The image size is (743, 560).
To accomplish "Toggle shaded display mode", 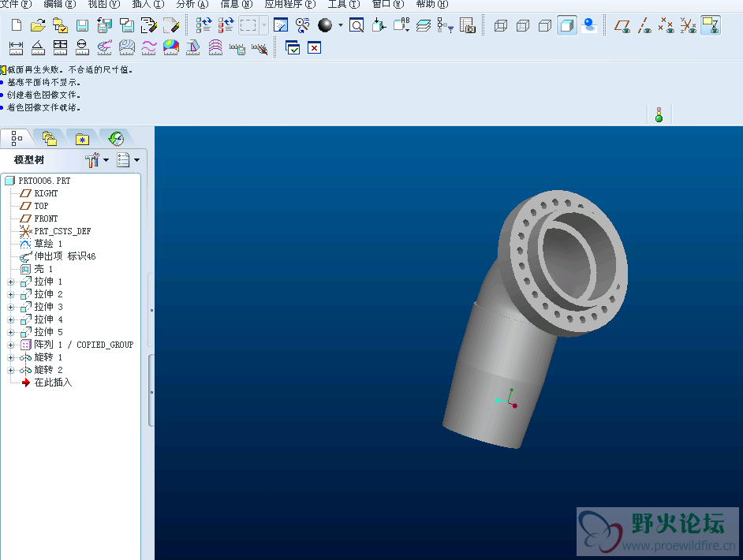I will click(567, 25).
